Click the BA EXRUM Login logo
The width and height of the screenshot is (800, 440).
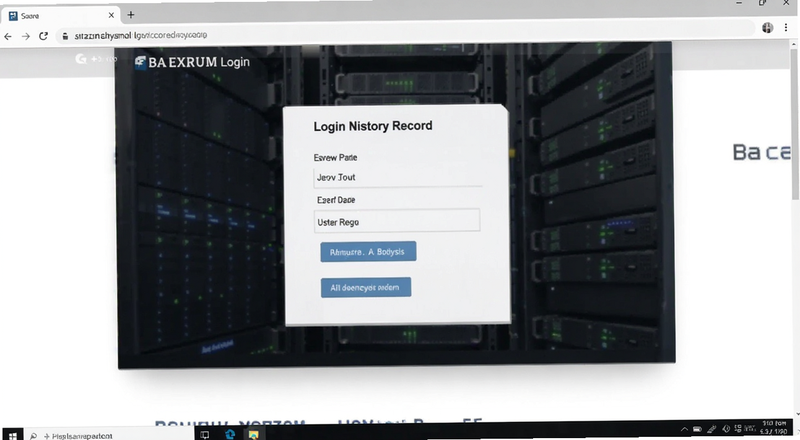(x=192, y=62)
